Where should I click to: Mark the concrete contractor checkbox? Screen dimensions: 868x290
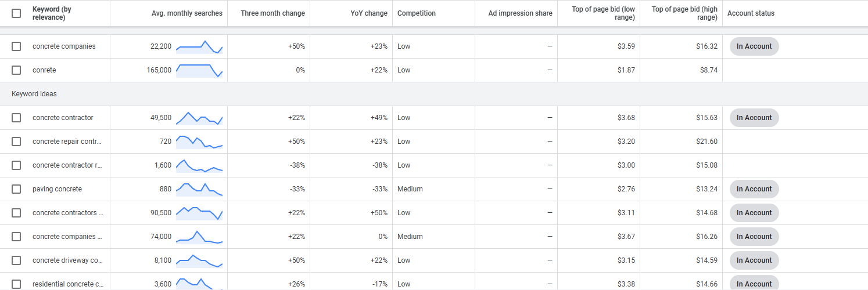16,118
